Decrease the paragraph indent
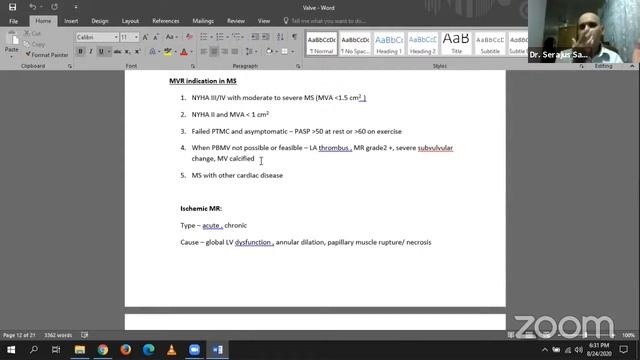640x360 pixels. click(x=255, y=37)
